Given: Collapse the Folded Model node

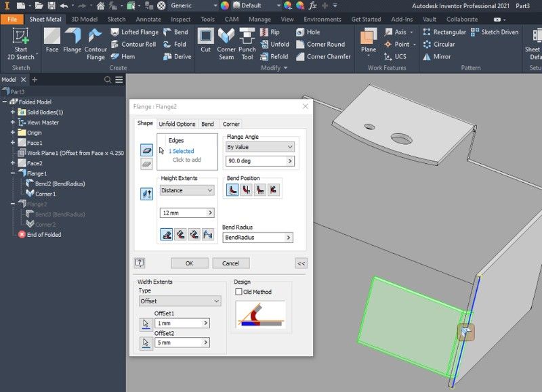Looking at the screenshot, I should click(x=5, y=102).
